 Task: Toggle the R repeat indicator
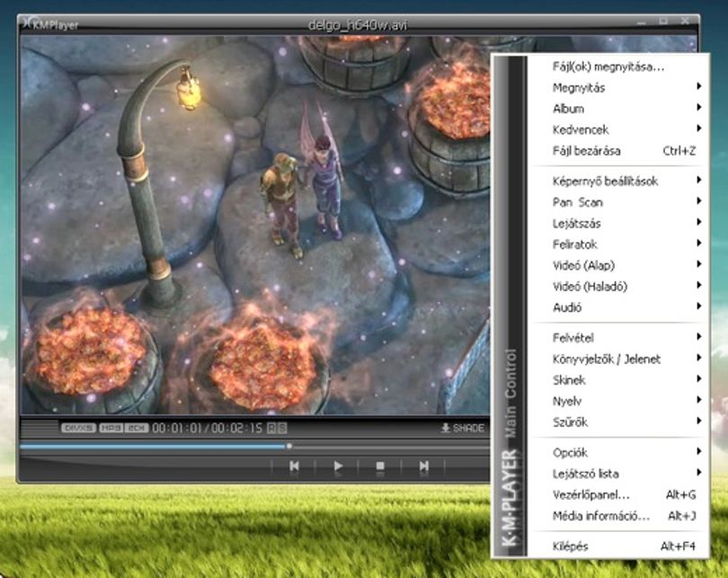pos(271,428)
